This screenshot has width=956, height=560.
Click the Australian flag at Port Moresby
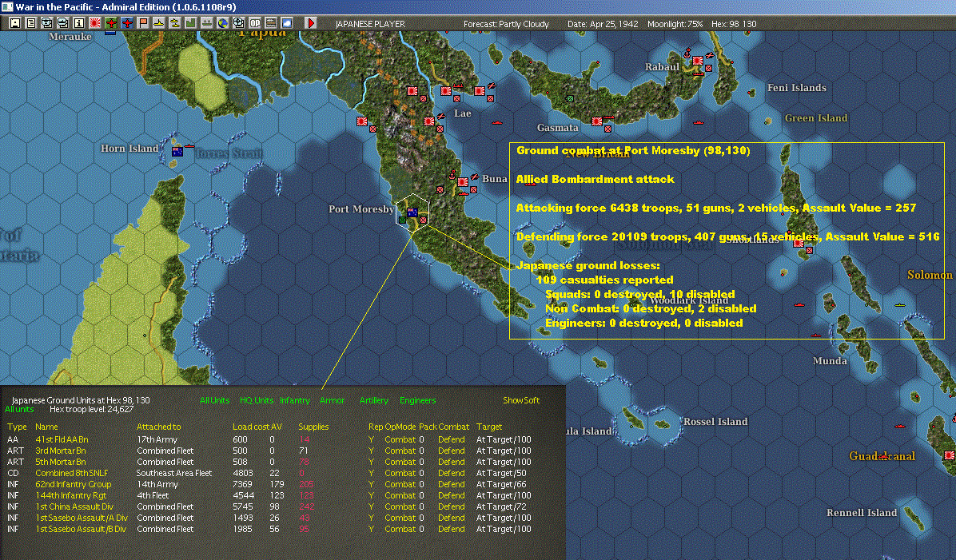(x=412, y=212)
